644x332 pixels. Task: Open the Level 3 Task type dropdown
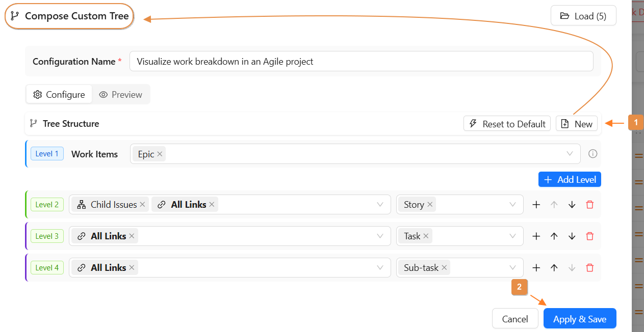pyautogui.click(x=512, y=236)
